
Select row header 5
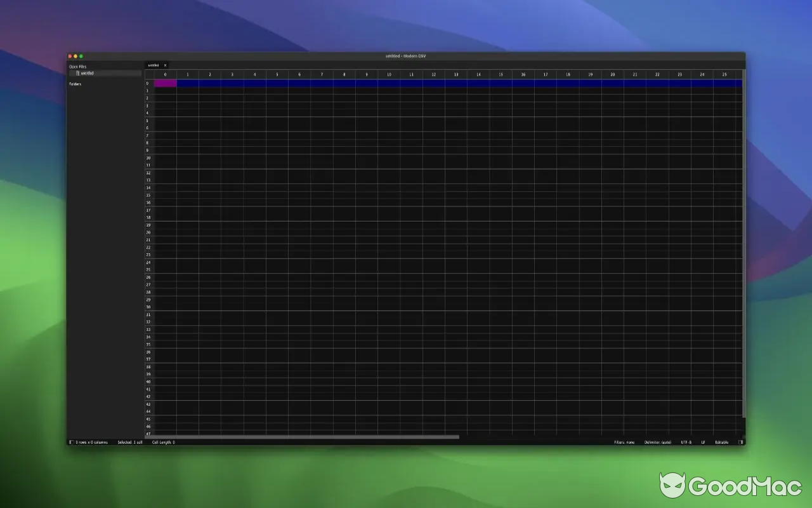pos(148,120)
